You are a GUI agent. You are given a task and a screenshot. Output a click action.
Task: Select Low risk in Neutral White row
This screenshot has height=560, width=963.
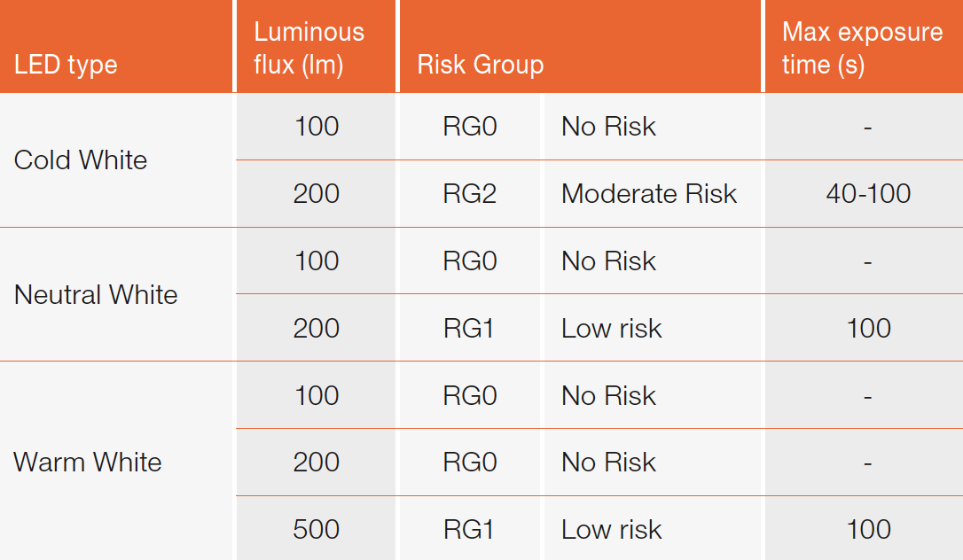612,328
